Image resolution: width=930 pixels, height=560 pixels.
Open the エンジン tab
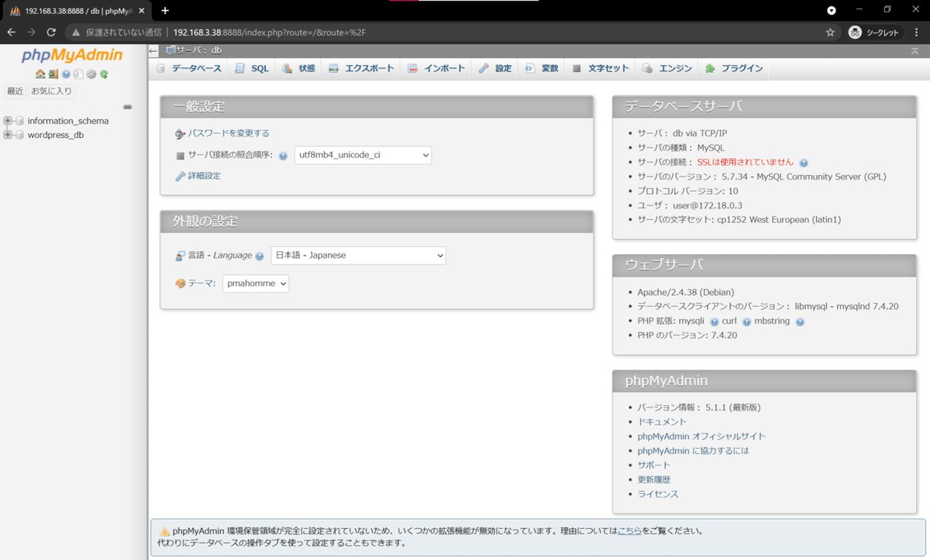click(667, 68)
